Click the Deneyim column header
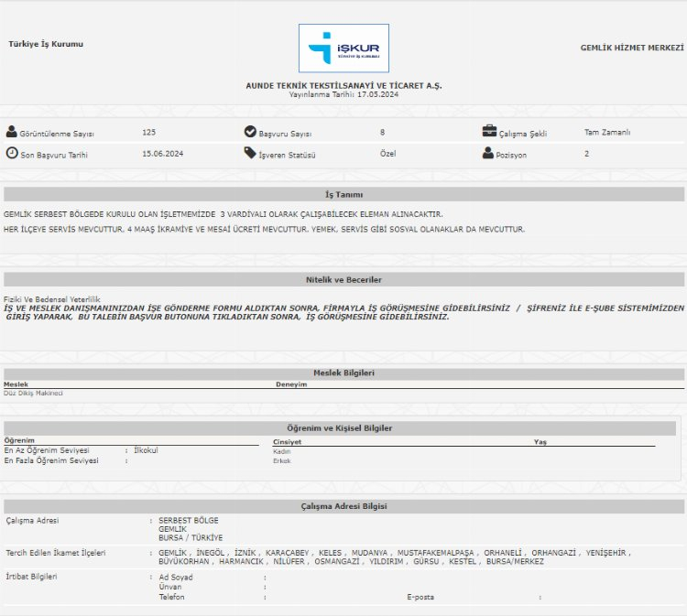 pyautogui.click(x=291, y=384)
